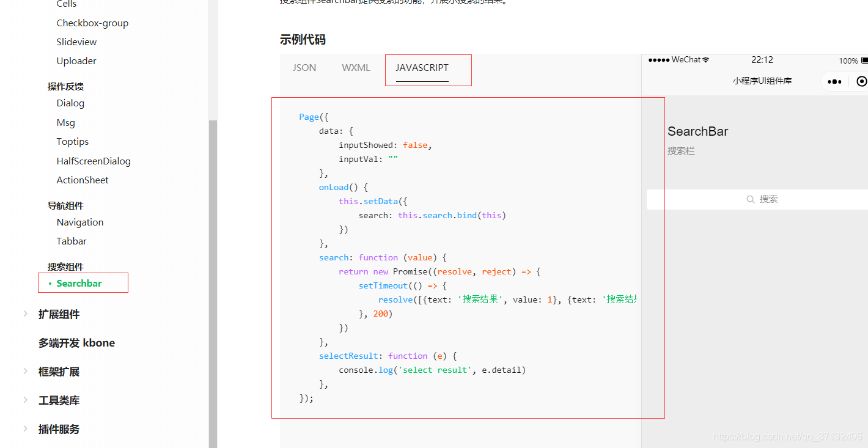This screenshot has width=868, height=448.
Task: Expand the 框架扩展 section chevron
Action: point(25,372)
